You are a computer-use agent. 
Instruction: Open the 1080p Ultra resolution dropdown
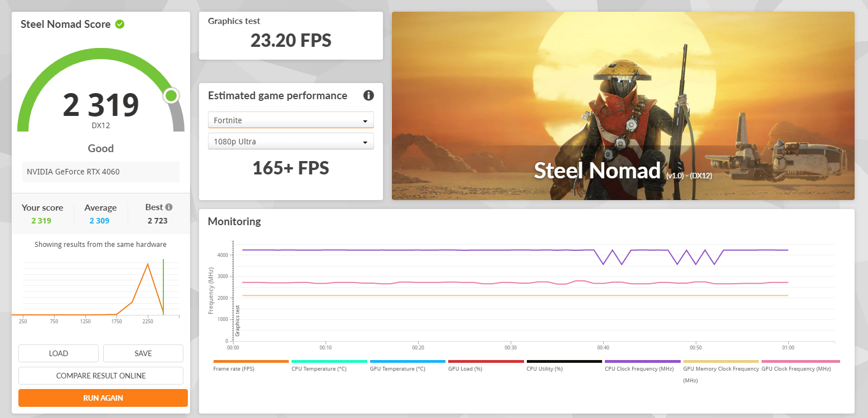click(x=291, y=142)
